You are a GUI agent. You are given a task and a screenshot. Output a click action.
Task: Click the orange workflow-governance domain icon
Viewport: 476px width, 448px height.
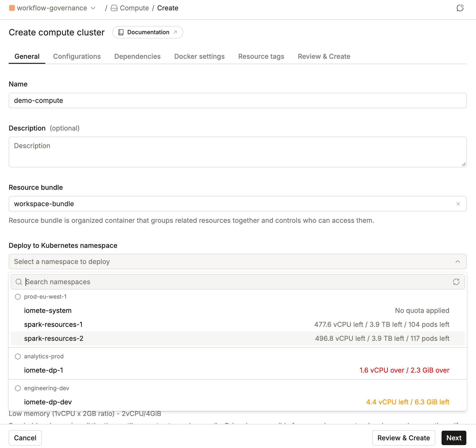pyautogui.click(x=12, y=8)
